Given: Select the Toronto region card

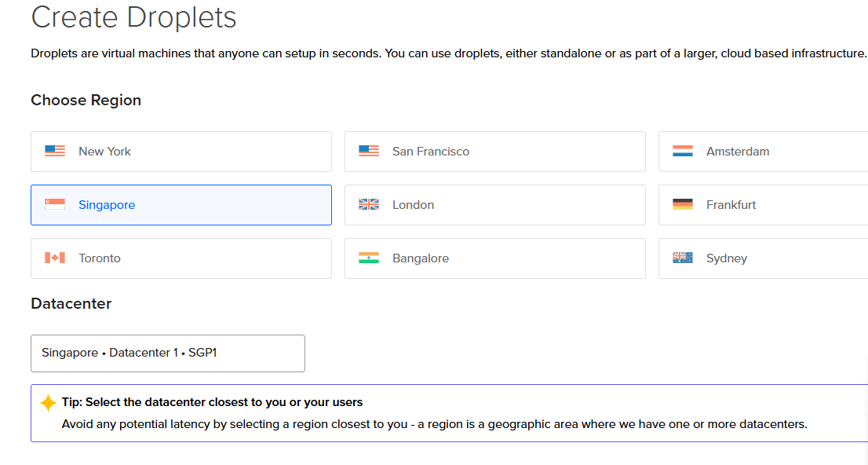Looking at the screenshot, I should [181, 258].
